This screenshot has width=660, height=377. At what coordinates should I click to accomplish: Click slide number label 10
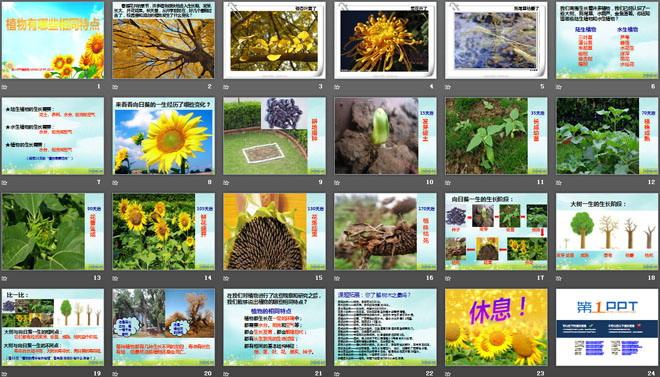coord(430,182)
